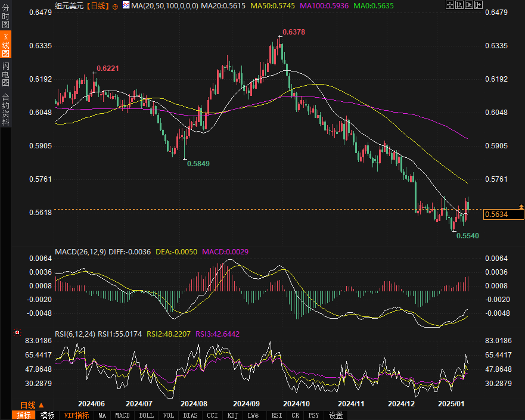Enable the KDJ indicator in bottom bar
This screenshot has height=420, width=525.
point(233,415)
